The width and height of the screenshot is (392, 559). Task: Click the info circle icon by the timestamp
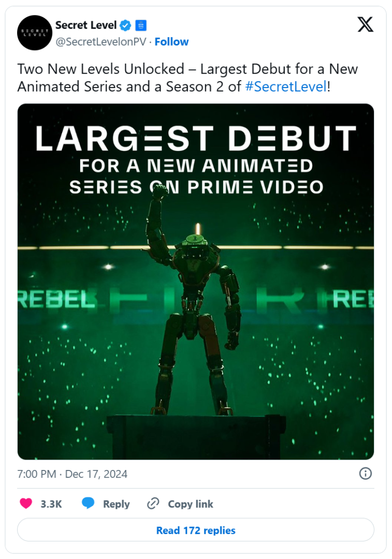click(366, 474)
